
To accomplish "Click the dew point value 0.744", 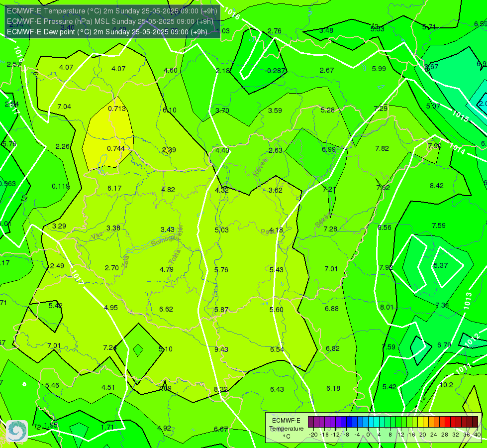I will tap(116, 149).
